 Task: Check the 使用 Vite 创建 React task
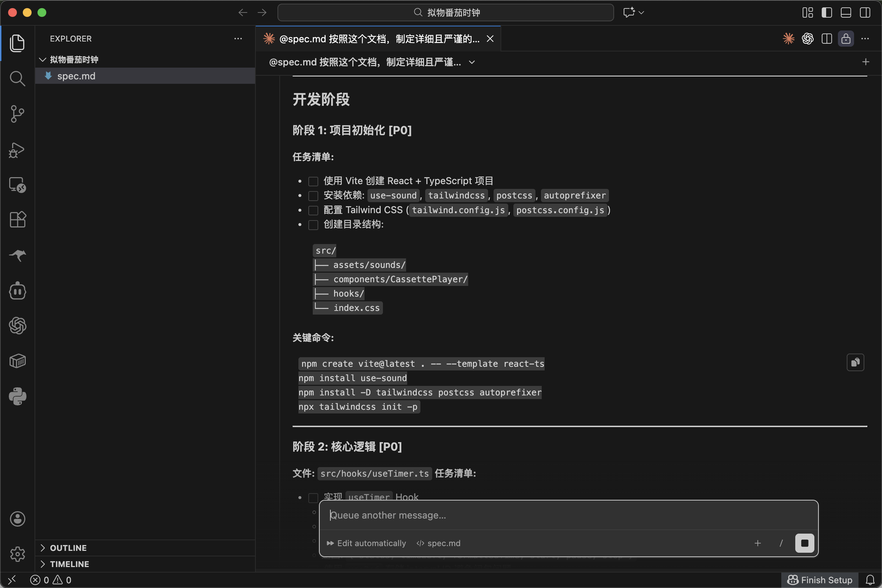coord(313,182)
